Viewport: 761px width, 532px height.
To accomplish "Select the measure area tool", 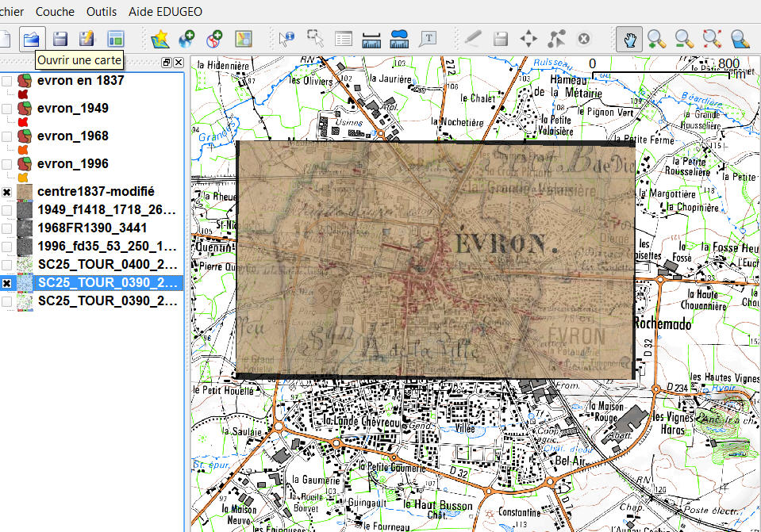I will pyautogui.click(x=399, y=39).
